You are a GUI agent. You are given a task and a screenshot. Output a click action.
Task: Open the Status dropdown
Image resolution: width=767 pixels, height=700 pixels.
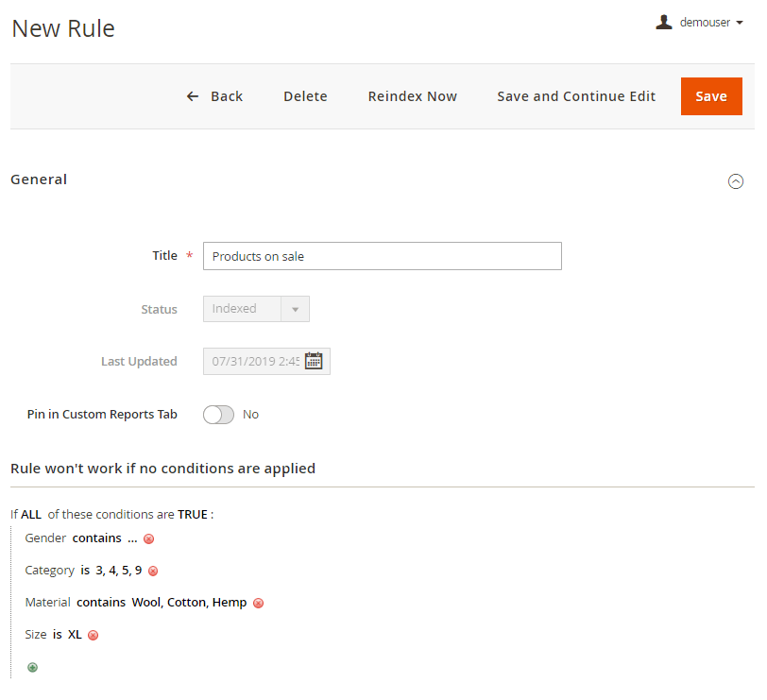(256, 309)
